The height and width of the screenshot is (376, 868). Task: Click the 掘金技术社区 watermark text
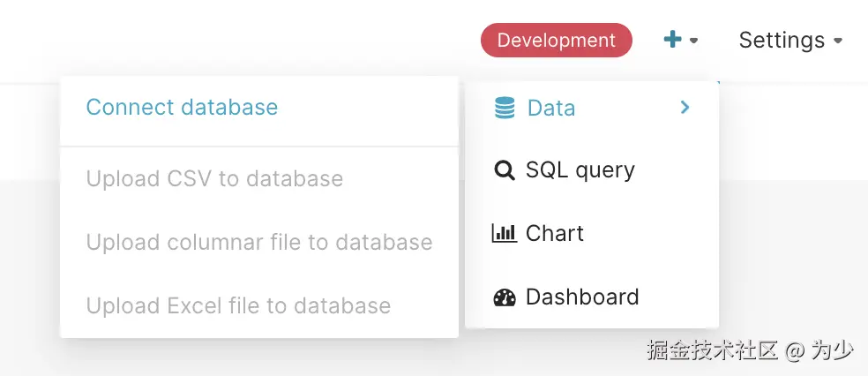pyautogui.click(x=713, y=350)
